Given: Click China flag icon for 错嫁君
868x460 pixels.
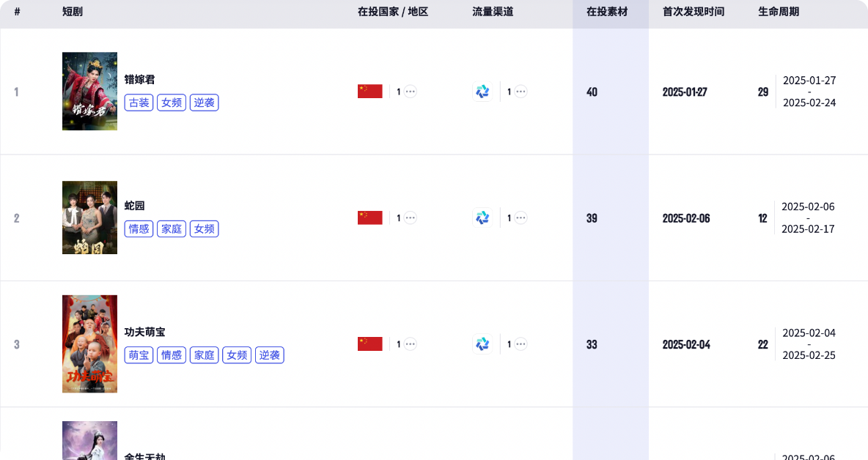Looking at the screenshot, I should click(369, 92).
